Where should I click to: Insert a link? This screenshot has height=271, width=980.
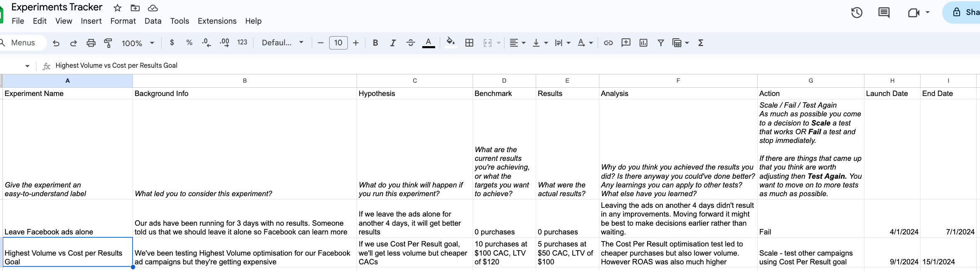tap(608, 42)
